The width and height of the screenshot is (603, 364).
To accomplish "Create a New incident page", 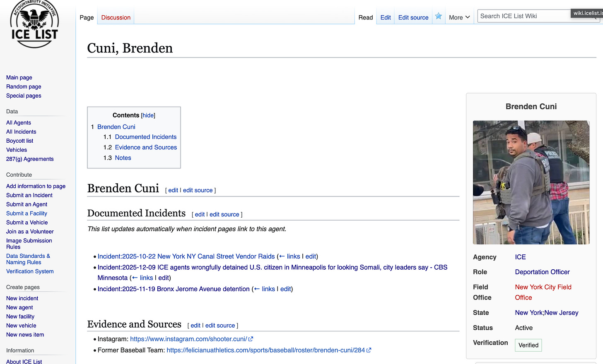I will [22, 298].
